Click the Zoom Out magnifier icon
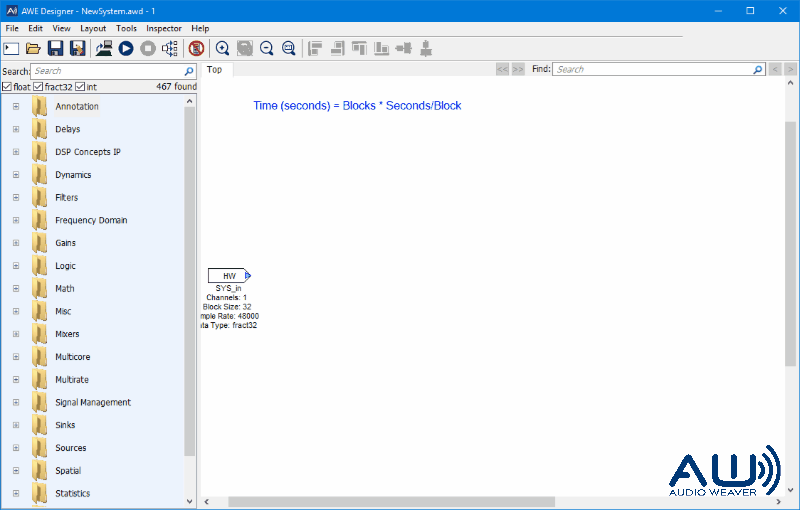Screen dimensions: 800x510 coord(266,48)
